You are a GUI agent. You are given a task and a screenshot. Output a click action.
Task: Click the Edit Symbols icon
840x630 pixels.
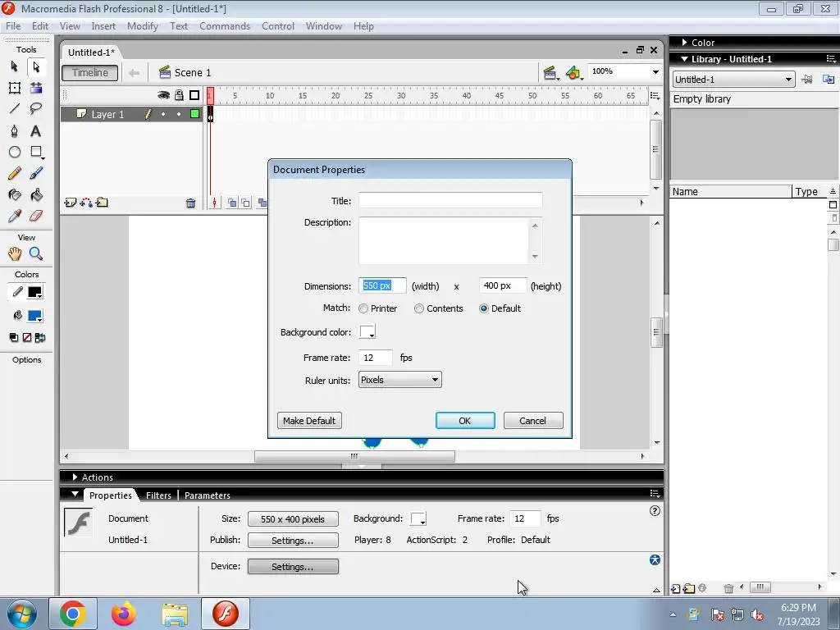coord(573,73)
